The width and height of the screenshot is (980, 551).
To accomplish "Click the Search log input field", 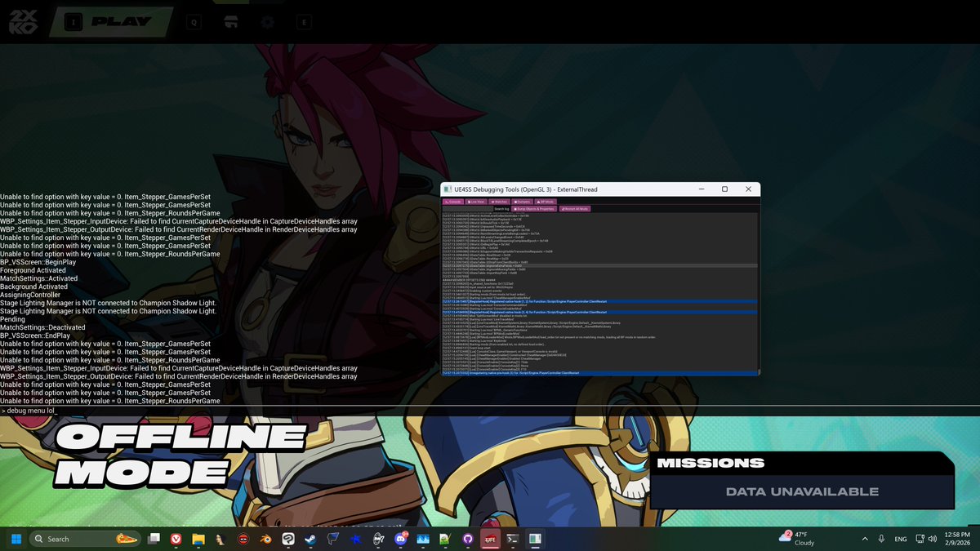I will click(467, 209).
